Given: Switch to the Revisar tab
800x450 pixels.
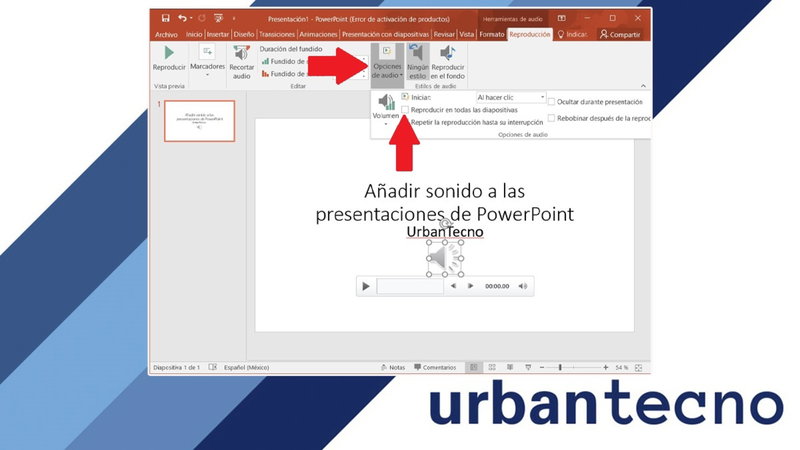Looking at the screenshot, I should tap(444, 35).
